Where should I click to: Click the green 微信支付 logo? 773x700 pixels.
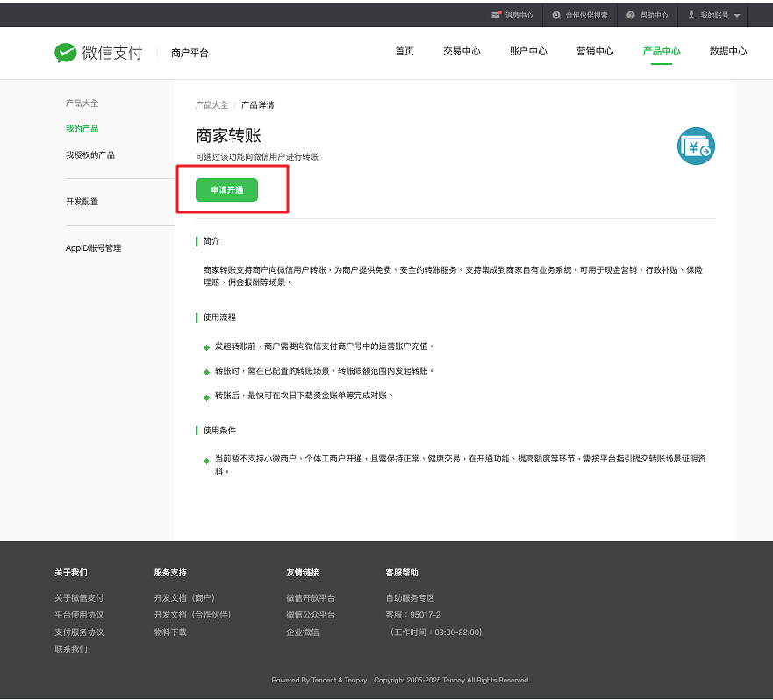(x=65, y=53)
